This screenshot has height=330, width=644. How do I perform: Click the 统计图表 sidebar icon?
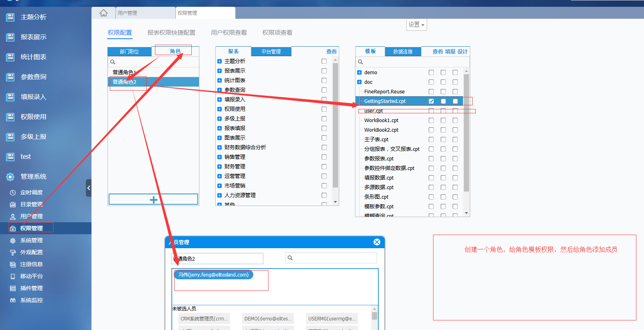10,57
